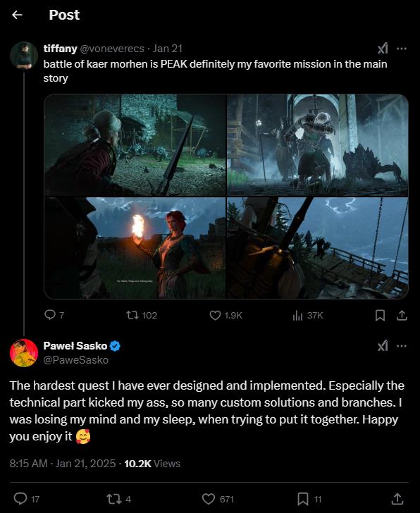Open @voneverecs profile handle
Screen dimensions: 420x513
112,49
